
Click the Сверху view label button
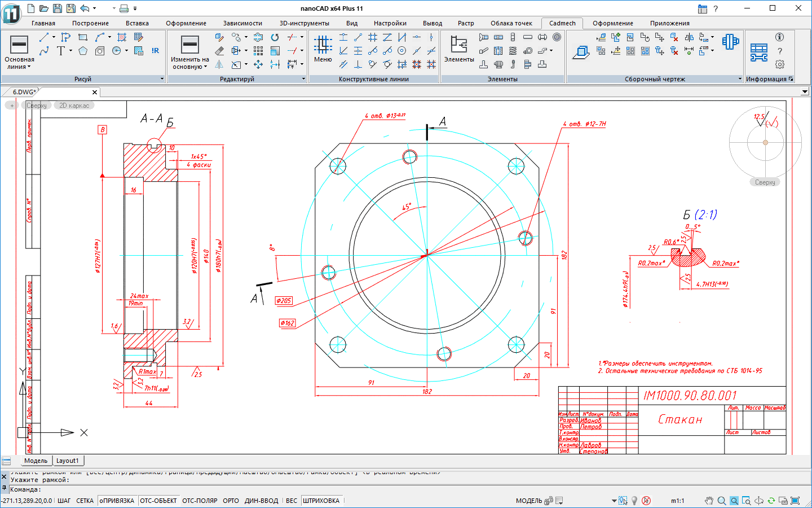37,106
